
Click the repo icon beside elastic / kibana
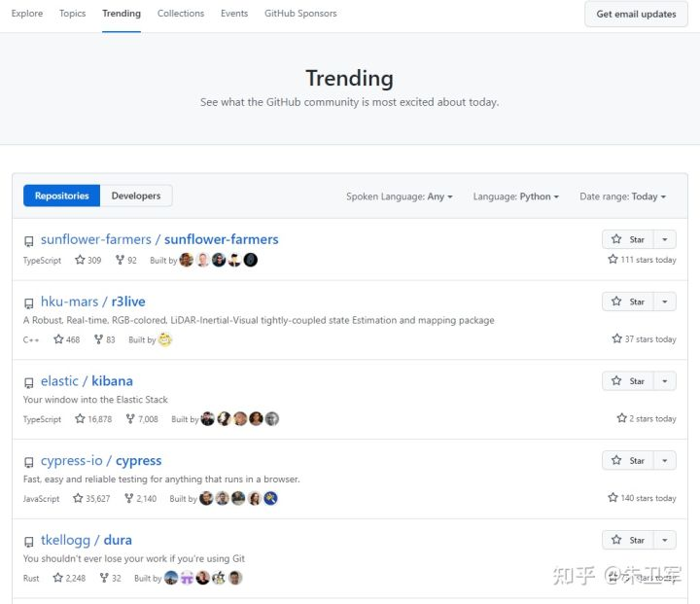click(x=28, y=383)
